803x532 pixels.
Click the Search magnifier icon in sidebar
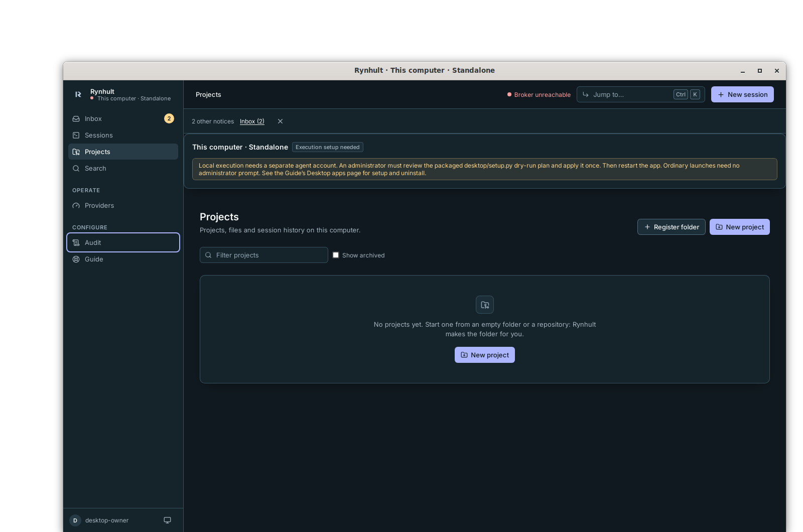point(76,168)
